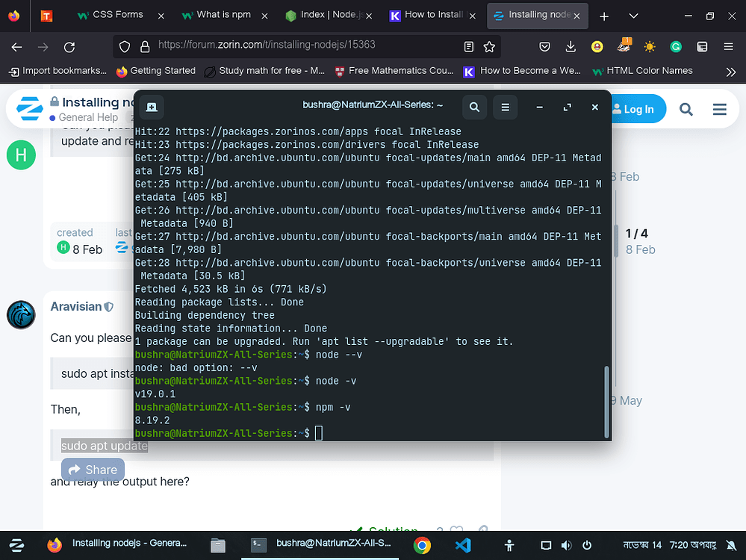This screenshot has width=746, height=560.
Task: Adjust the system volume control
Action: click(567, 545)
